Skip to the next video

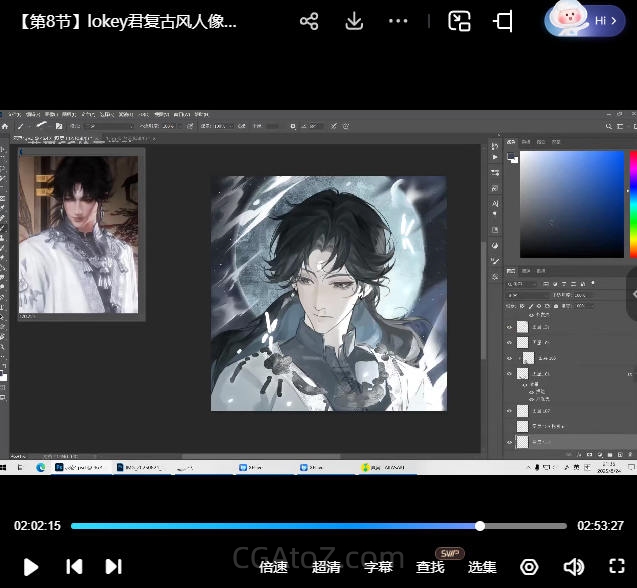113,566
